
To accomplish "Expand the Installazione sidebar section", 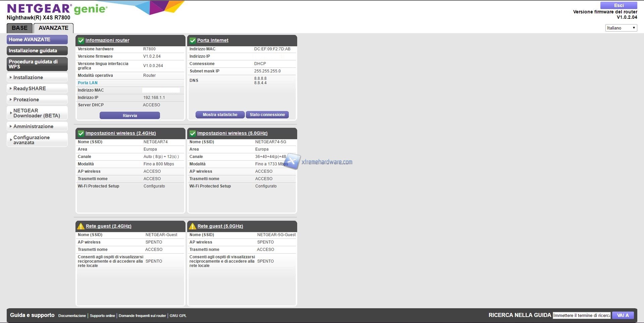I will [28, 77].
